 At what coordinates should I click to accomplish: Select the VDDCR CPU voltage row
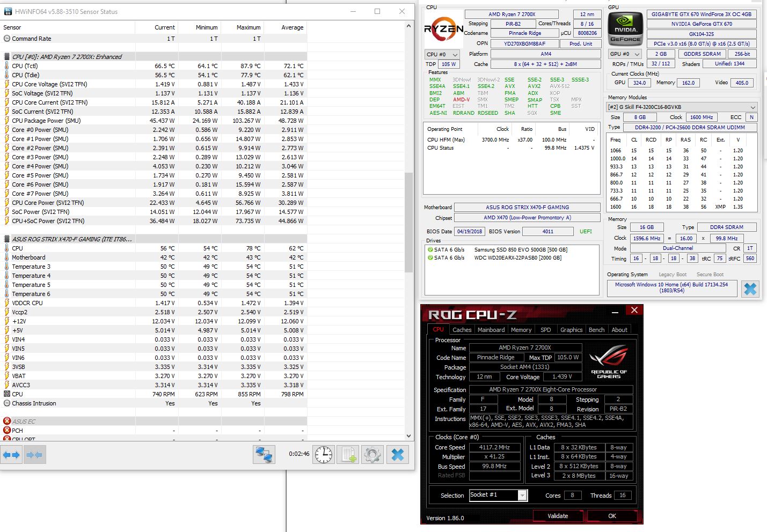[154, 303]
